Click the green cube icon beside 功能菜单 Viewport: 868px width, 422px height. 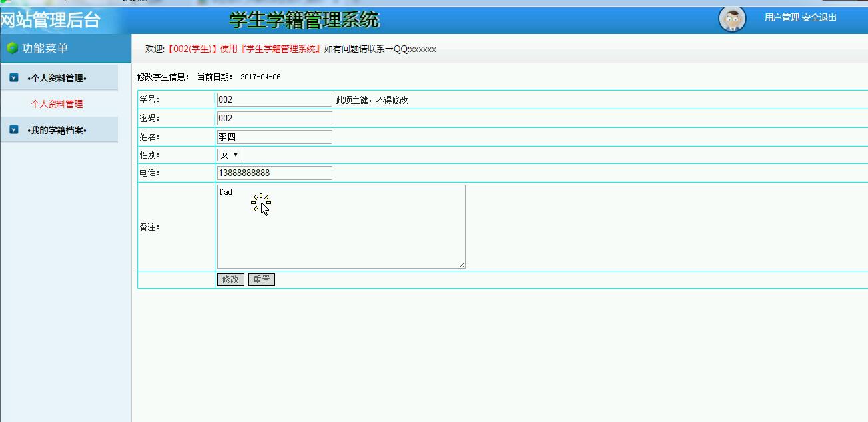12,49
